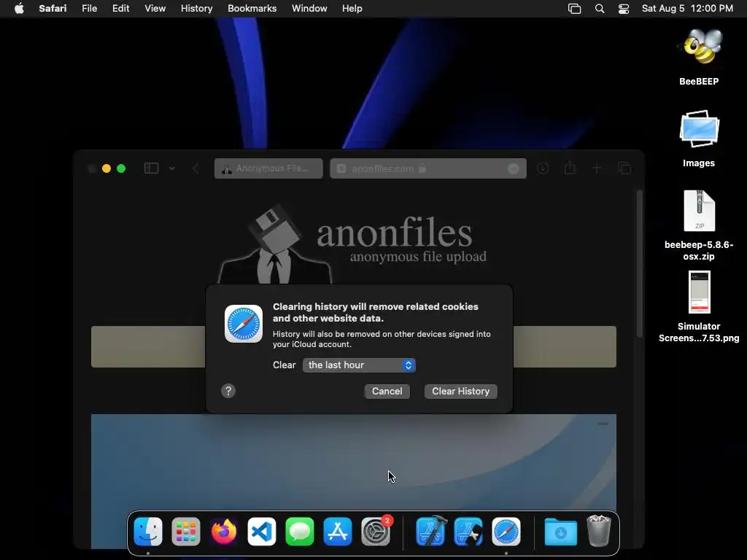Open Xcode from the Dock
Image resolution: width=747 pixels, height=560 pixels.
tap(430, 532)
